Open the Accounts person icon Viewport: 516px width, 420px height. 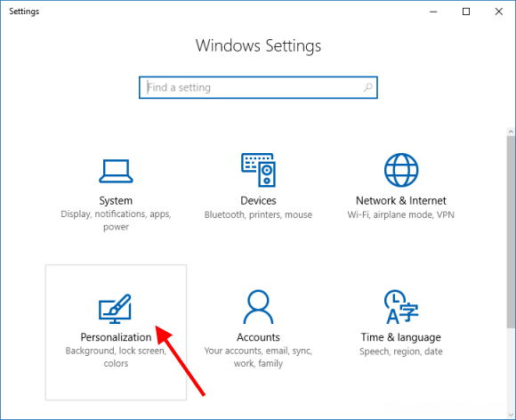[258, 306]
